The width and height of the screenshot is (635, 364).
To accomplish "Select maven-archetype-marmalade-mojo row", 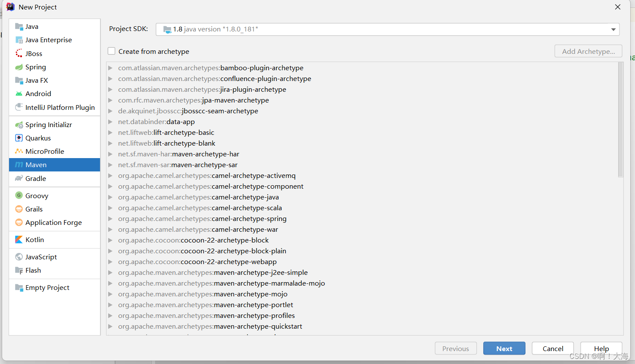I will pos(362,283).
